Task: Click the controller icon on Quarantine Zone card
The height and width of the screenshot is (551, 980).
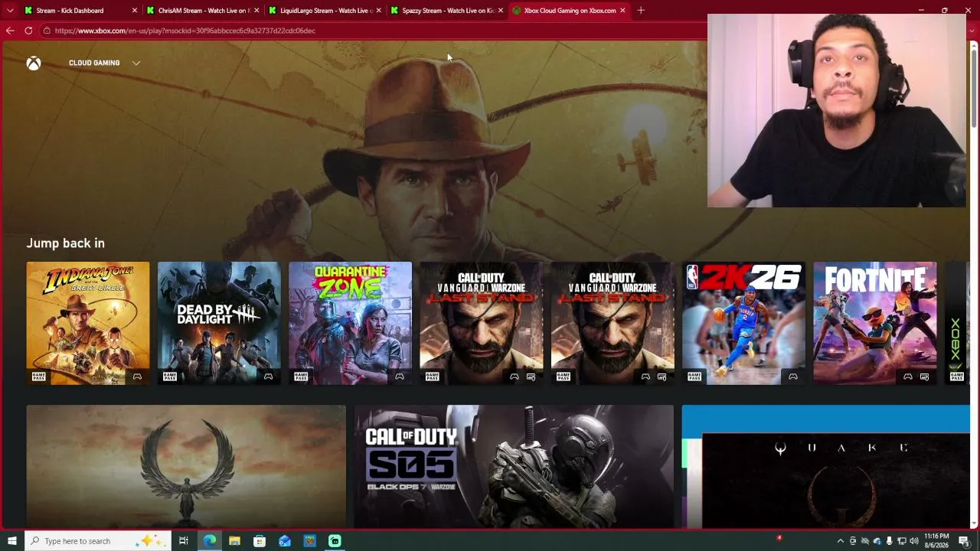Action: [400, 377]
